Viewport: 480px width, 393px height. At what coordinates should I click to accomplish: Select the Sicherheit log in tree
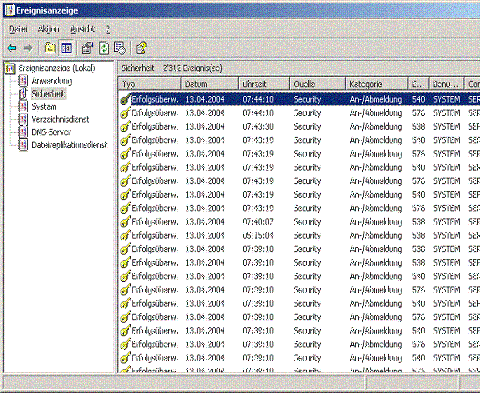pyautogui.click(x=48, y=94)
